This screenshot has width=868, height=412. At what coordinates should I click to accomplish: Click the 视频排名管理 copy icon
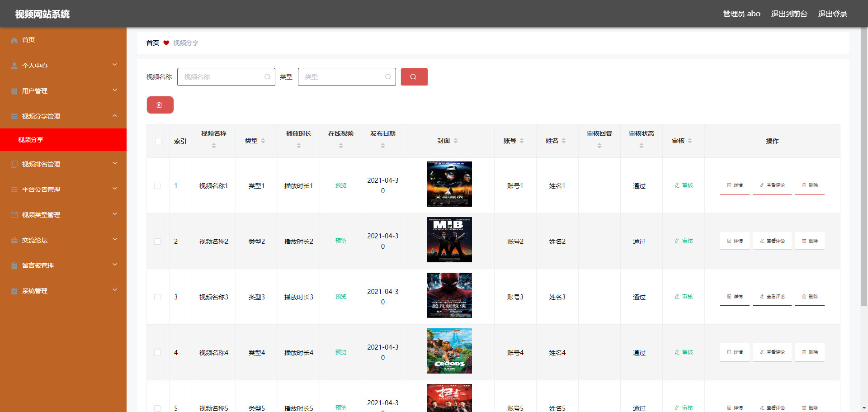click(14, 164)
